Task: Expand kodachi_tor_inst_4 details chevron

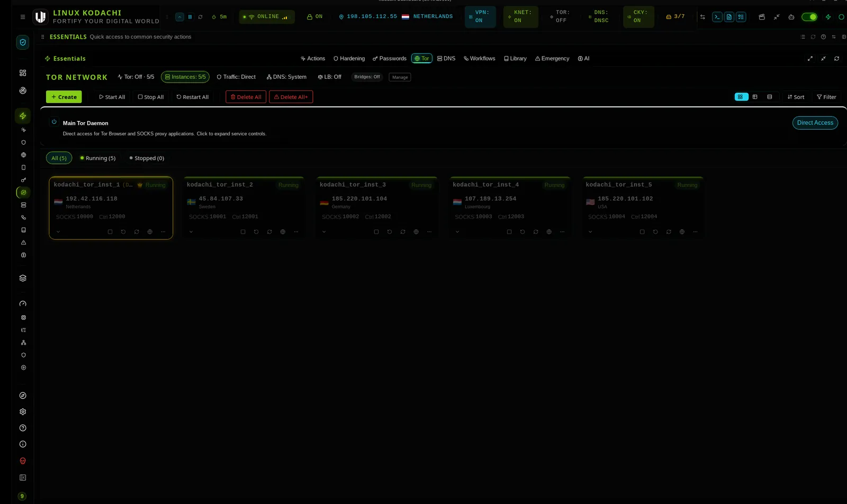Action: coord(457,232)
